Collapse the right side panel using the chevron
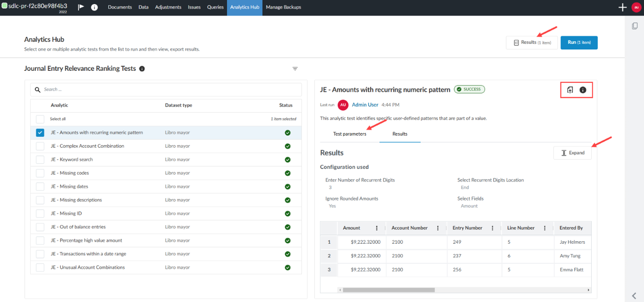The width and height of the screenshot is (644, 302). tap(633, 295)
